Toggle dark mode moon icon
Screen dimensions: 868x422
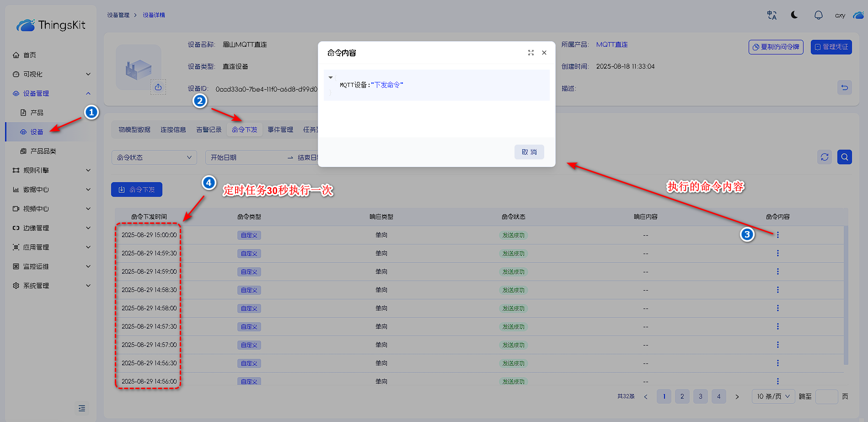(794, 15)
